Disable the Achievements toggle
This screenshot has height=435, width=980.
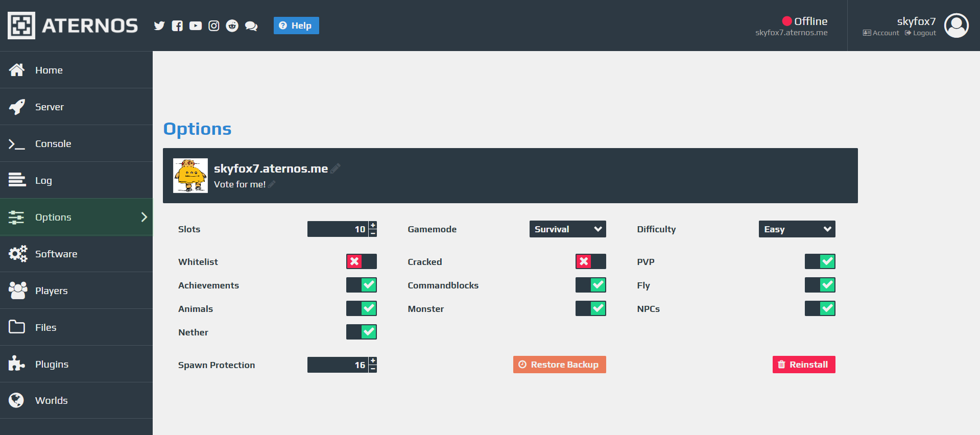point(362,285)
